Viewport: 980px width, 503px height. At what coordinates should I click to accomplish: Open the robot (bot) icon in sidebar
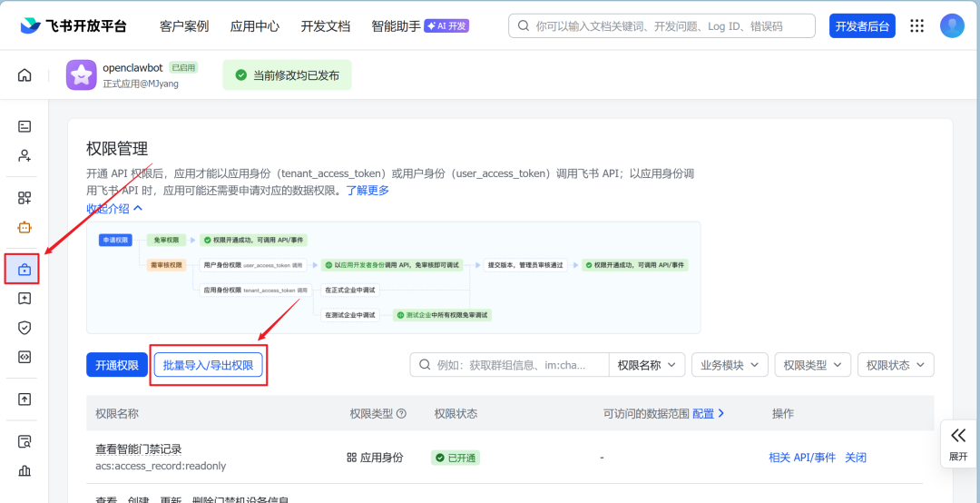tap(24, 227)
